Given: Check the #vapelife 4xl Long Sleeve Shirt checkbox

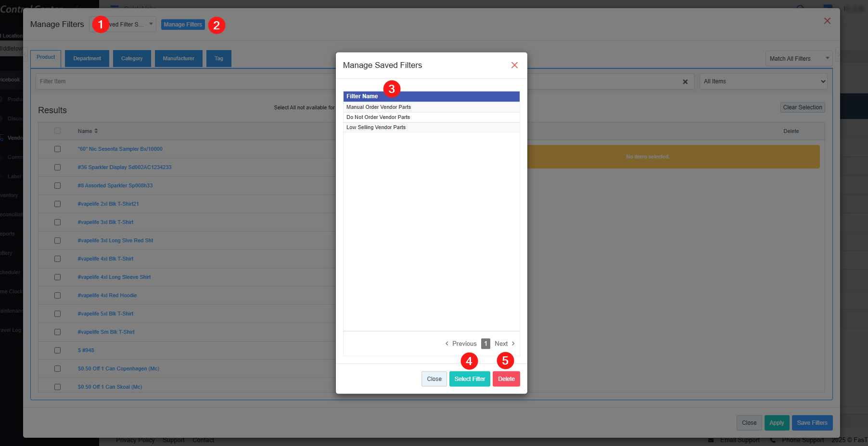Looking at the screenshot, I should click(58, 277).
